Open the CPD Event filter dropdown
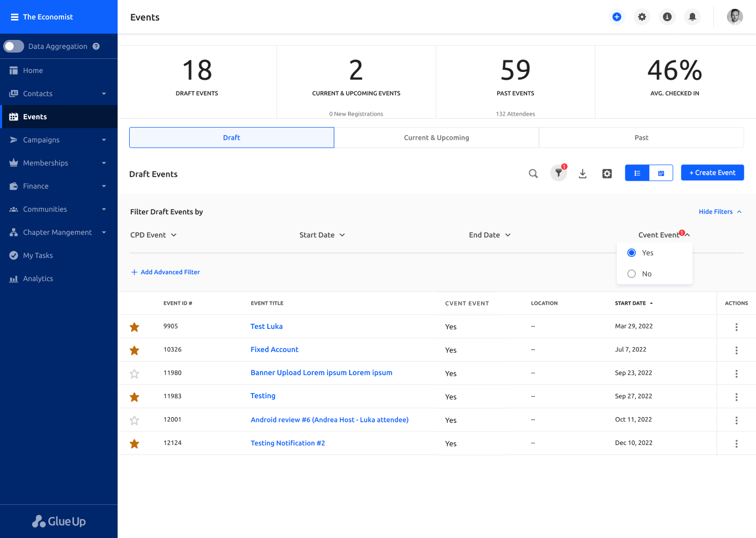Image resolution: width=756 pixels, height=538 pixels. [x=153, y=235]
